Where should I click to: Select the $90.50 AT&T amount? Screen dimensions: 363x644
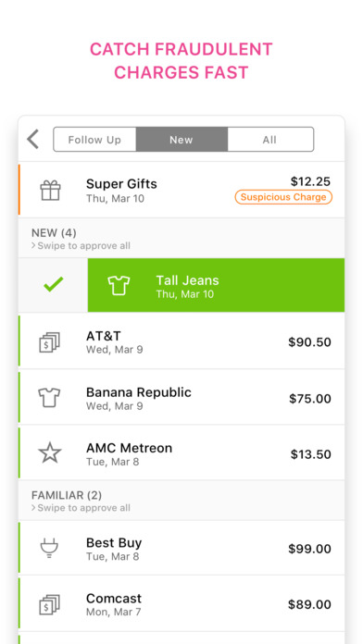pos(309,342)
